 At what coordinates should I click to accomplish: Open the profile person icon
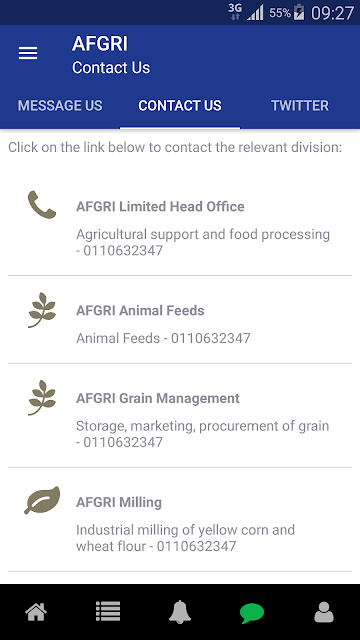tap(324, 612)
